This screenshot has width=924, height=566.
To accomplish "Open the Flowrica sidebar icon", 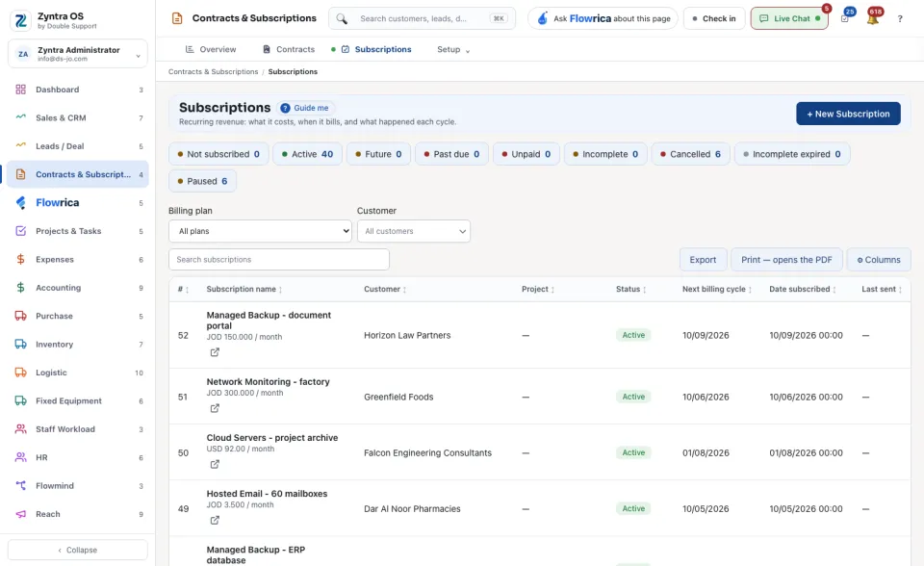I will (20, 202).
